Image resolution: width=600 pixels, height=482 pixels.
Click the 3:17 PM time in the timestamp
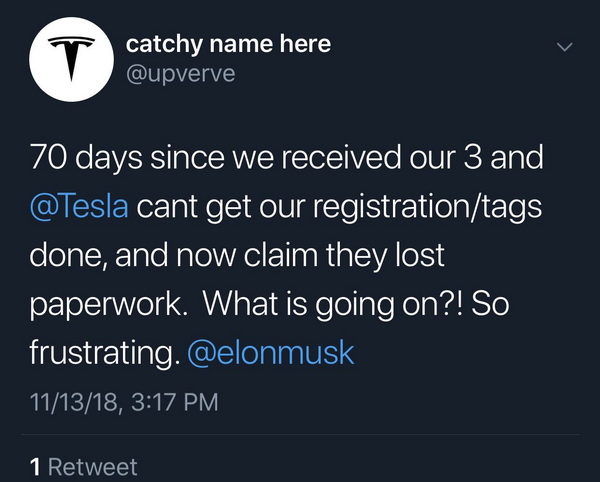[175, 402]
